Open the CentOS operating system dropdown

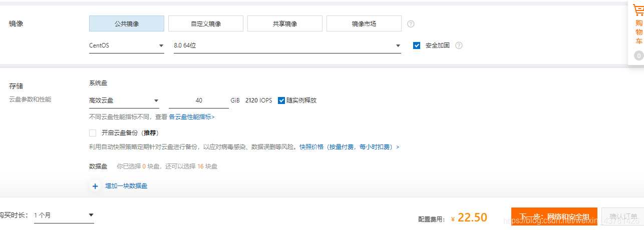126,45
